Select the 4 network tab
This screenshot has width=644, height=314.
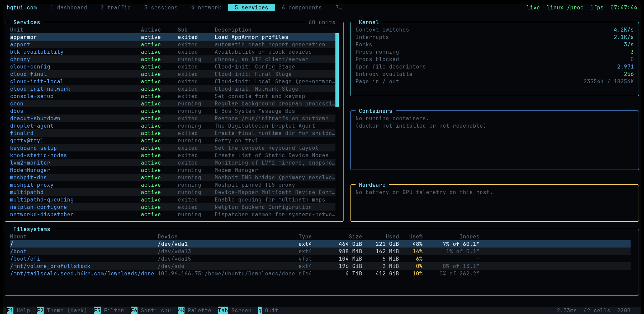pyautogui.click(x=206, y=7)
